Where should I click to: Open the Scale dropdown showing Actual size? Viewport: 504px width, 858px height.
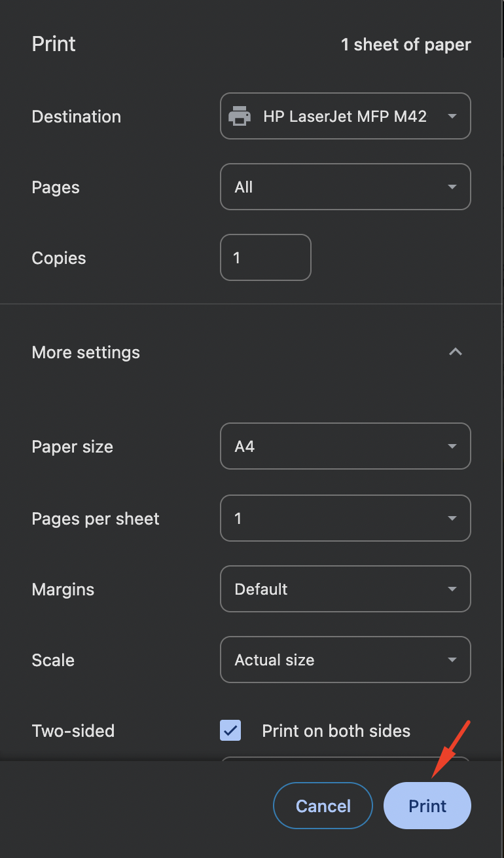pos(345,660)
